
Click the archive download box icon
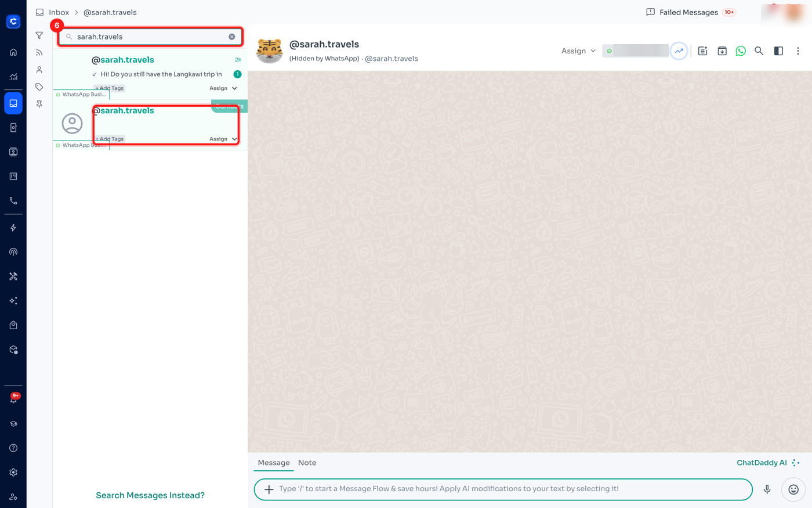coord(722,51)
